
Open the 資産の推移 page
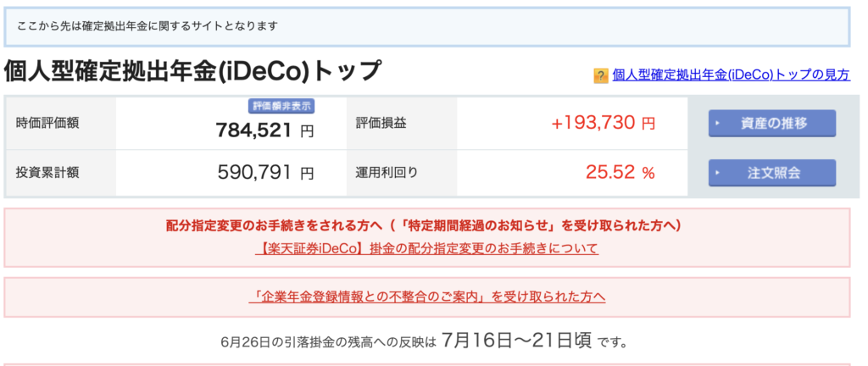coord(772,124)
